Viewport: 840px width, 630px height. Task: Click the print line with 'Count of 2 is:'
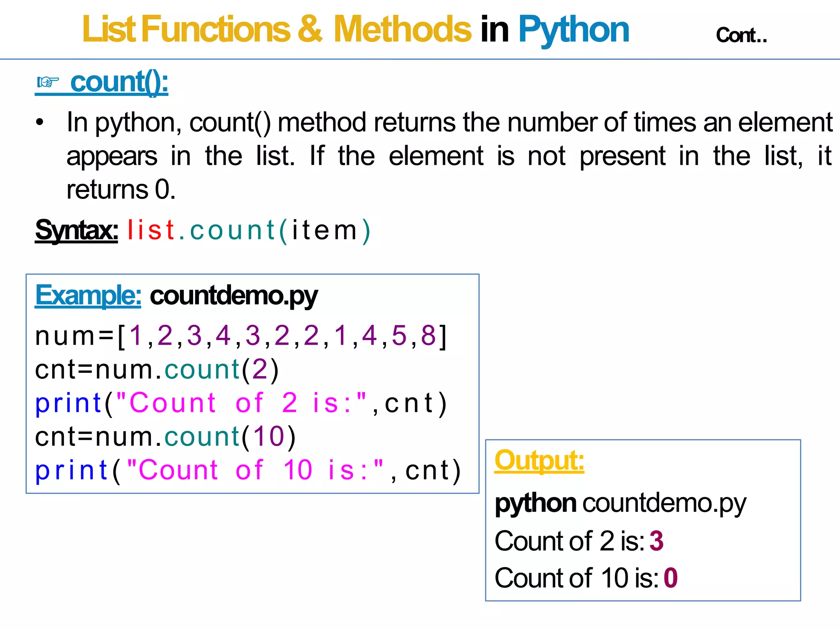241,403
